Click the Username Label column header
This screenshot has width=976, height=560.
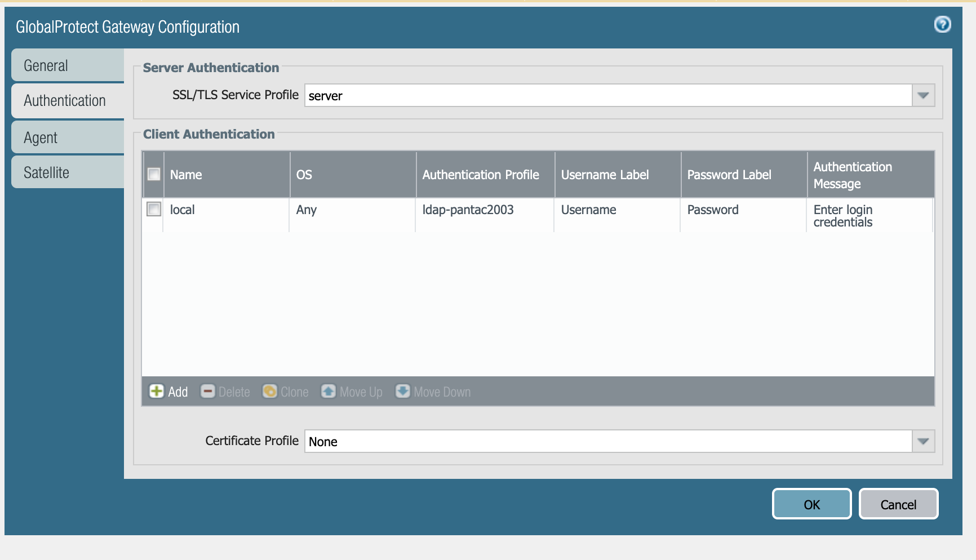[x=618, y=175]
